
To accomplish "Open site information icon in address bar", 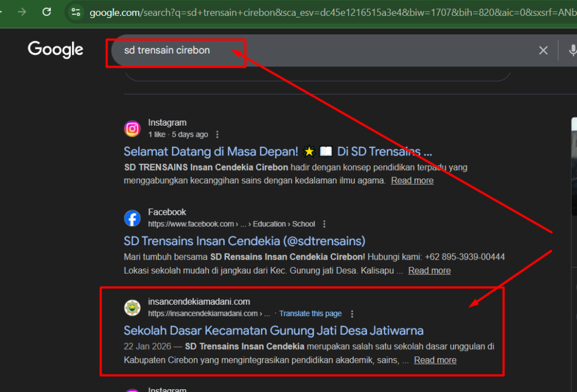I will (x=76, y=12).
